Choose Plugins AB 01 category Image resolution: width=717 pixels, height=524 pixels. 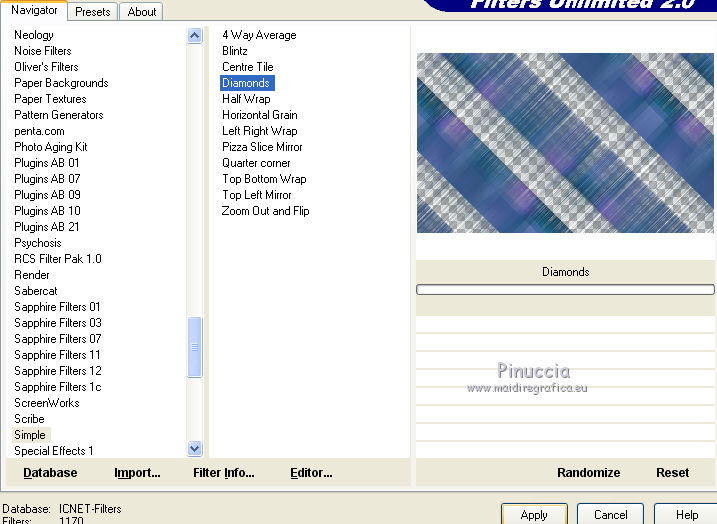[x=47, y=163]
